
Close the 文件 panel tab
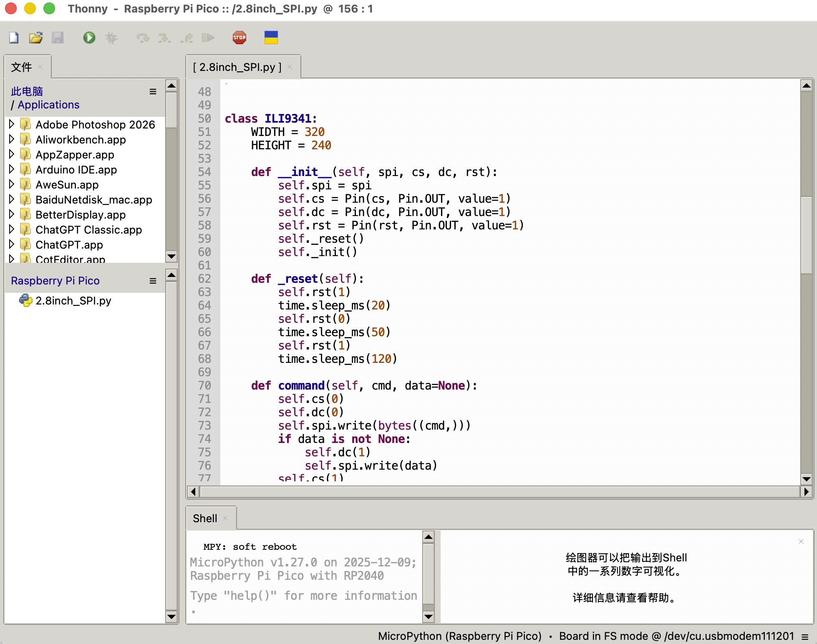40,67
